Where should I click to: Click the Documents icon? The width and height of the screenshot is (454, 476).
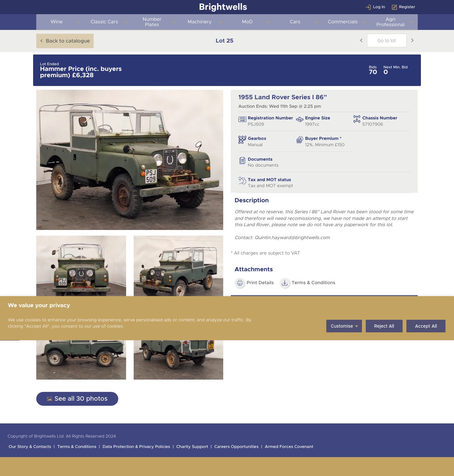tap(242, 161)
